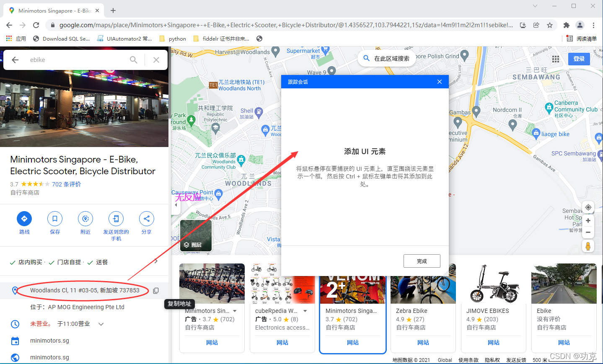Open the Chrome three-dot menu
Viewport: 603px width, 364px height.
593,25
